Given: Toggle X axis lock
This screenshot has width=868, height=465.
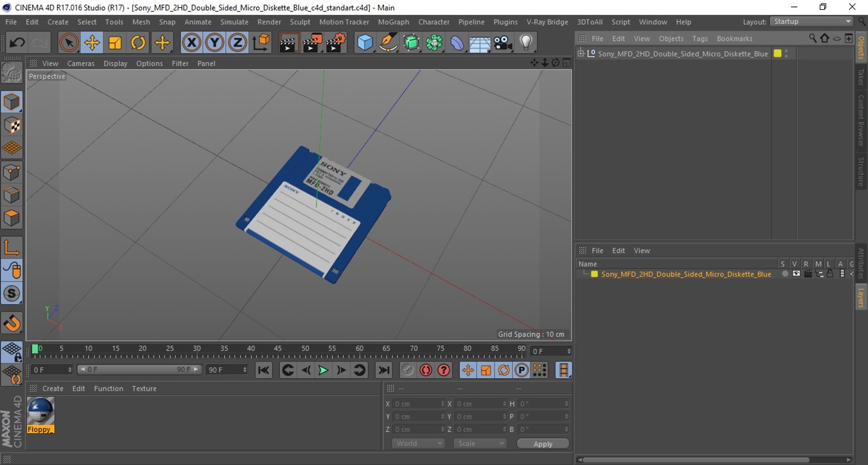Looking at the screenshot, I should 191,43.
